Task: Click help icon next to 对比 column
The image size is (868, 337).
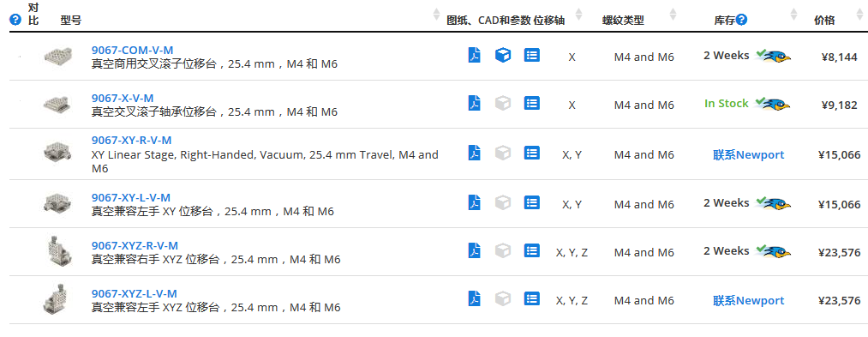Action: 15,20
